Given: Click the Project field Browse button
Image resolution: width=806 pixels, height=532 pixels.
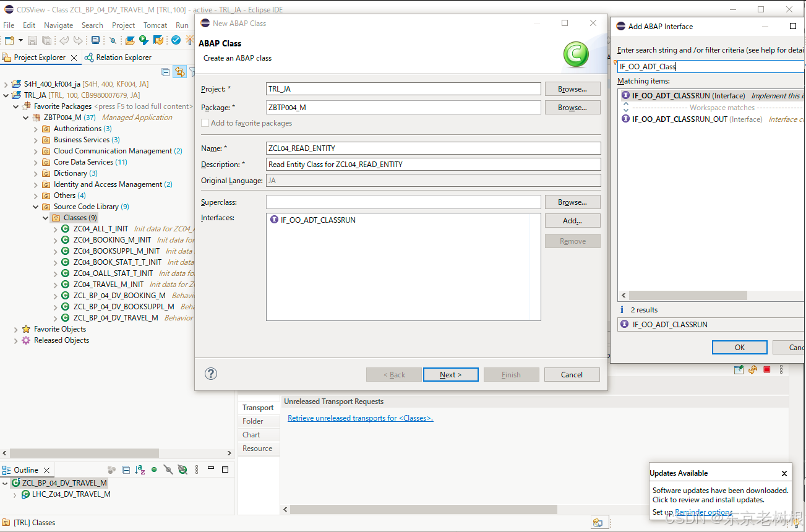Looking at the screenshot, I should point(573,89).
